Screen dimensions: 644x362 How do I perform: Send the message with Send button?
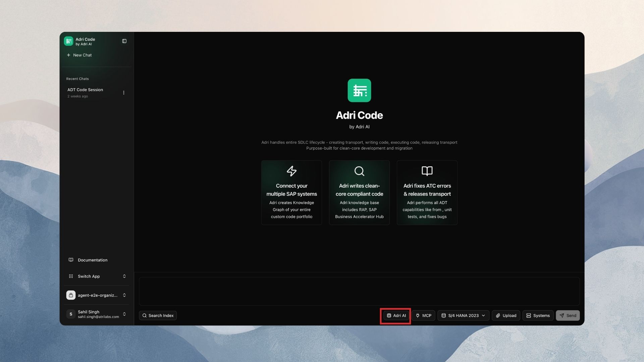[568, 315]
